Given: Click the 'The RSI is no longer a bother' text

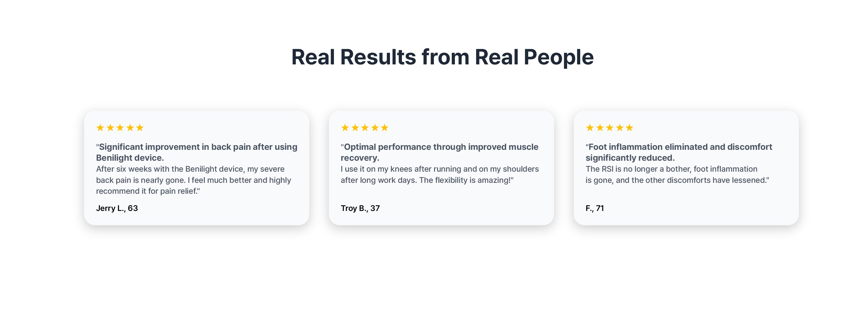Looking at the screenshot, I should [x=677, y=174].
